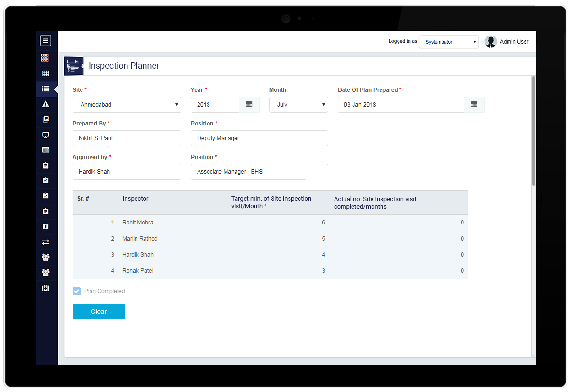Click the Admin User name label
This screenshot has height=392, width=571.
[x=514, y=42]
